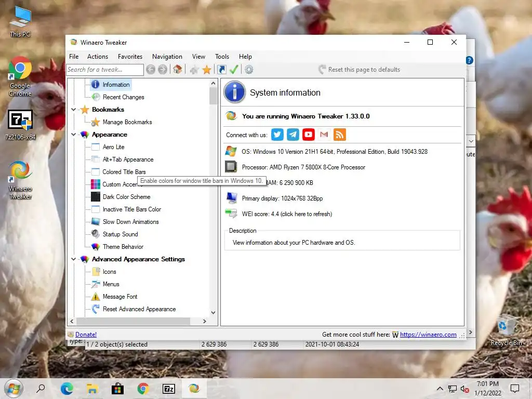532x399 pixels.
Task: Open the Navigation menu
Action: click(x=167, y=57)
